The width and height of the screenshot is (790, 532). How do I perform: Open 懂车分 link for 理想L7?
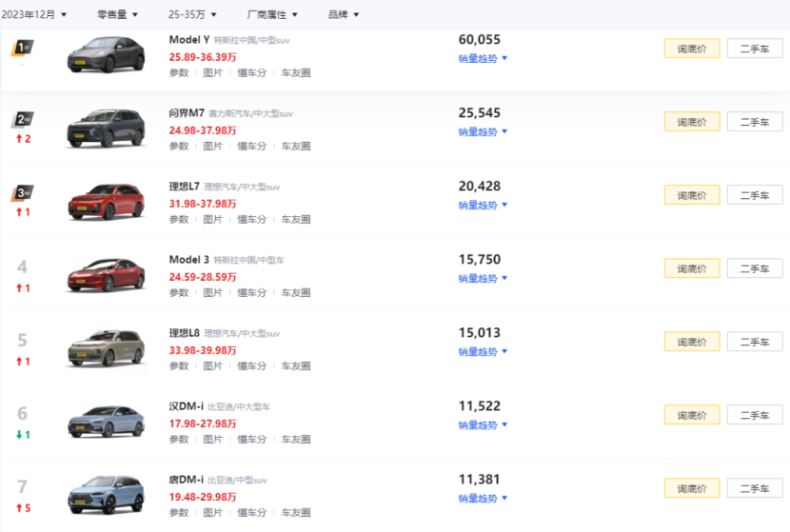click(x=251, y=219)
